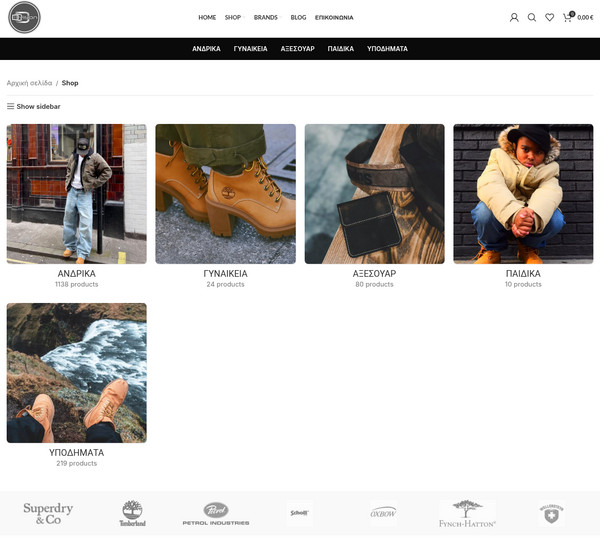Open the Wellensteyn shield brand logo
Screen dimensions: 600x550
[x=551, y=514]
